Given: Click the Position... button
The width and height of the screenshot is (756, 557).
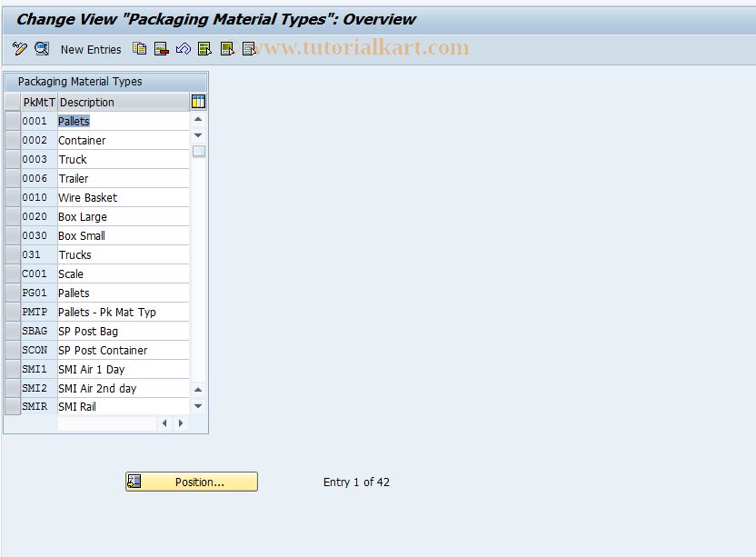Looking at the screenshot, I should (x=192, y=482).
